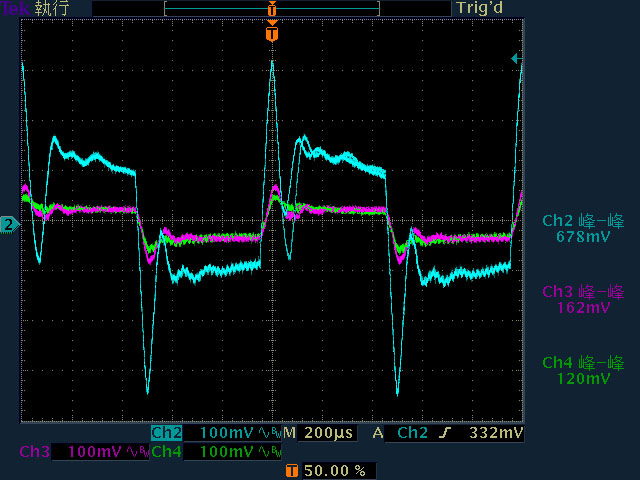Click the trigger source A Ch2 label
Image resolution: width=640 pixels, height=480 pixels.
(x=400, y=433)
